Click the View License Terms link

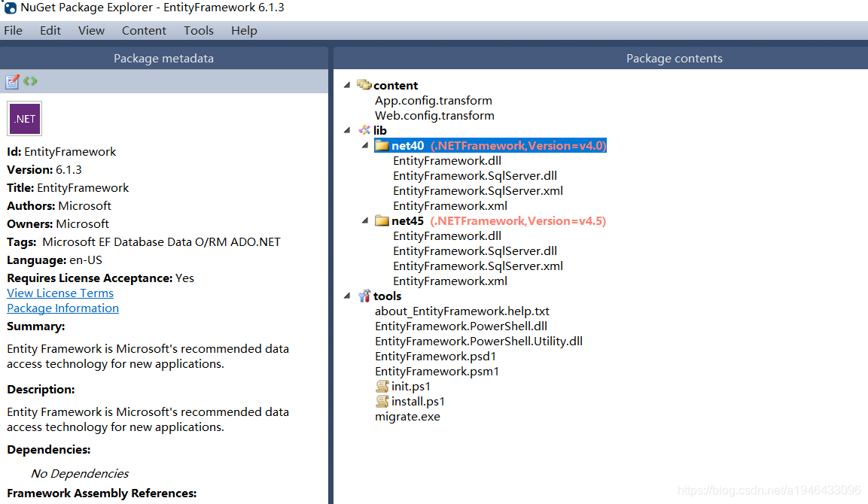pyautogui.click(x=59, y=293)
